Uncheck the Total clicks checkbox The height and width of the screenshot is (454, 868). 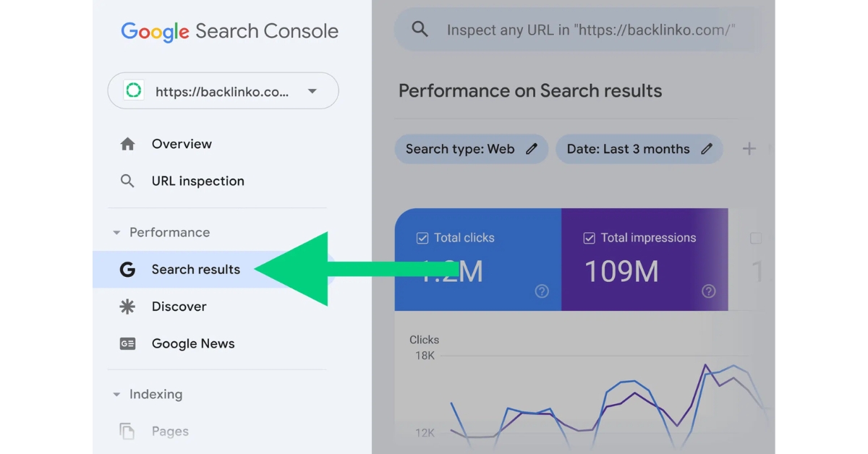pos(422,238)
